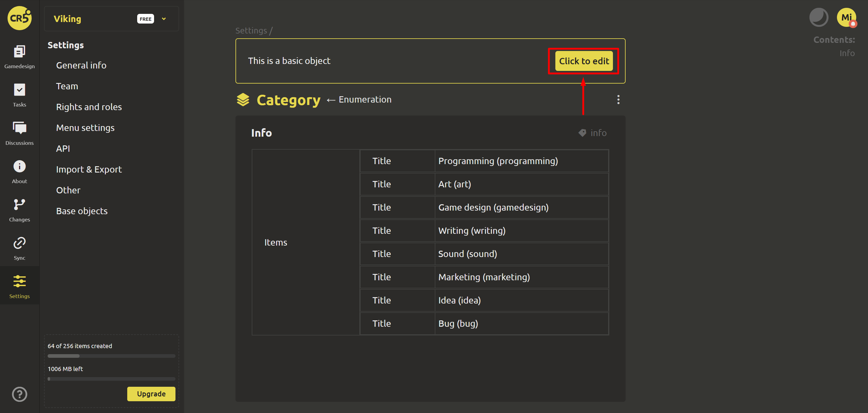This screenshot has width=868, height=413.
Task: Click the Enumeration parent link
Action: (365, 100)
